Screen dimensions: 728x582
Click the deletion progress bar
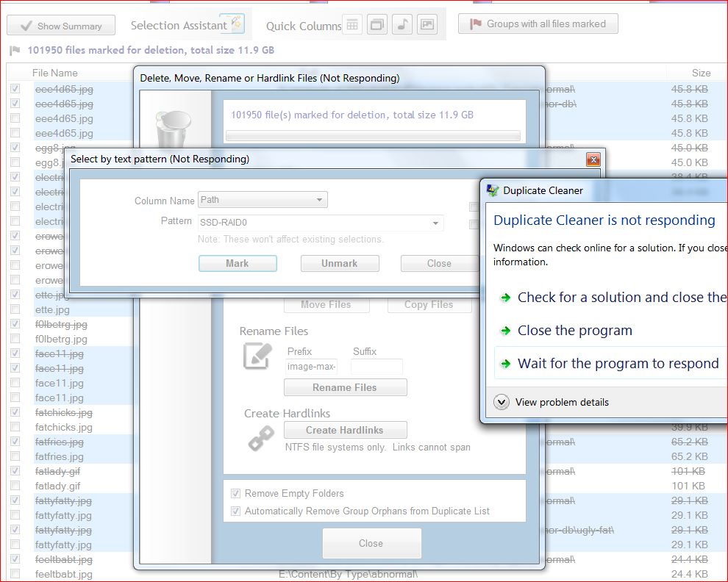point(373,136)
